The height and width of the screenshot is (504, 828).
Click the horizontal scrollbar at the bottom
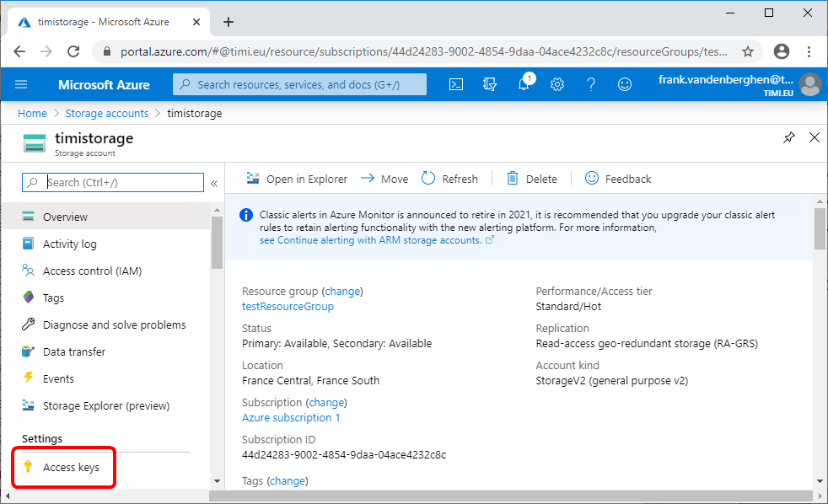click(x=510, y=496)
